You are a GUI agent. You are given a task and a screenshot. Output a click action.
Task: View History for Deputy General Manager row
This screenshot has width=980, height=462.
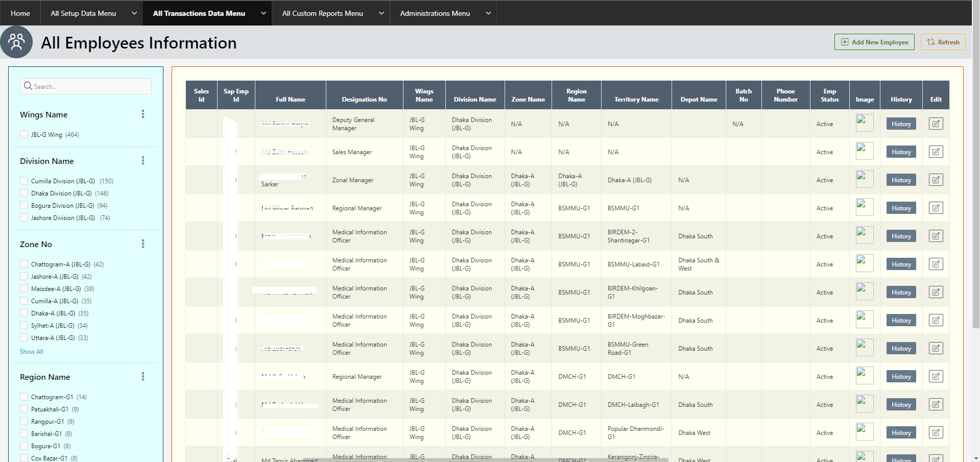(x=901, y=124)
